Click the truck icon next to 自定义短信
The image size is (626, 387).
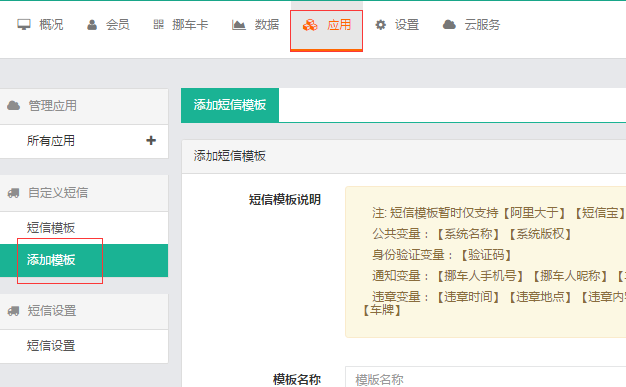click(x=14, y=193)
